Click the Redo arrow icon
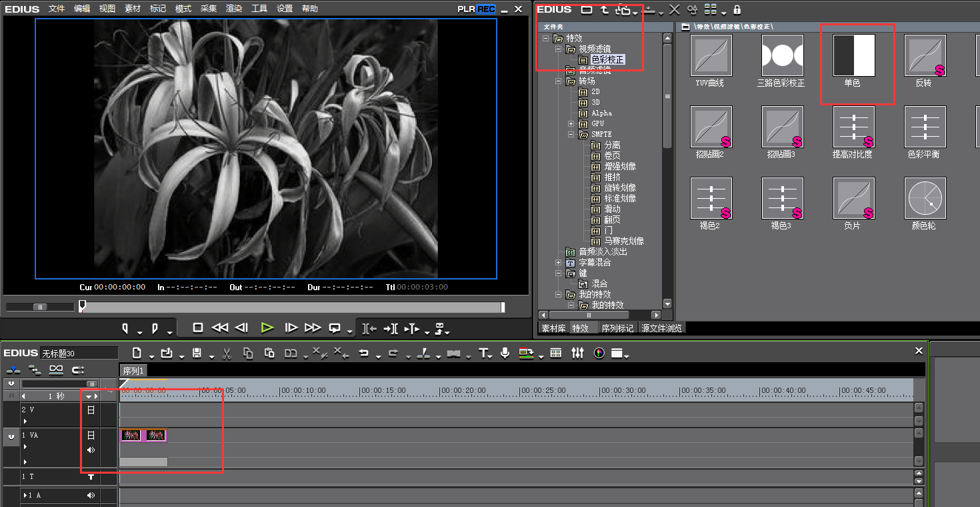980x507 pixels. (393, 353)
